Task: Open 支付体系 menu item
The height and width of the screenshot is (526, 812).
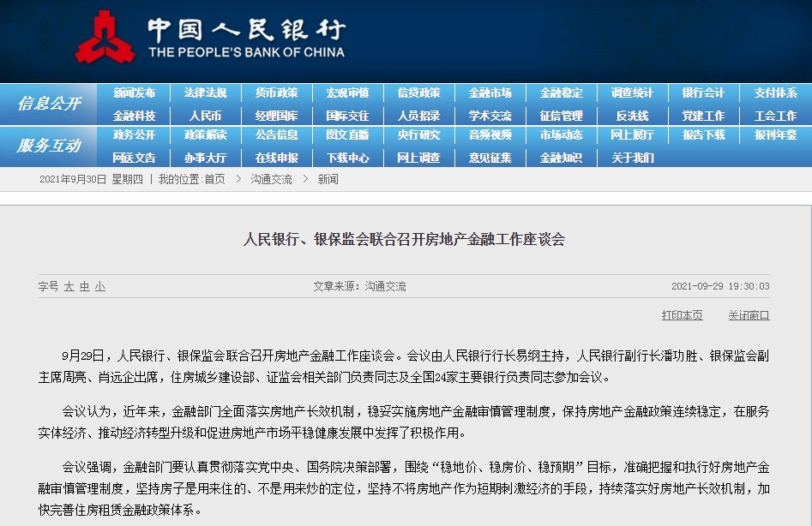Action: click(x=775, y=93)
